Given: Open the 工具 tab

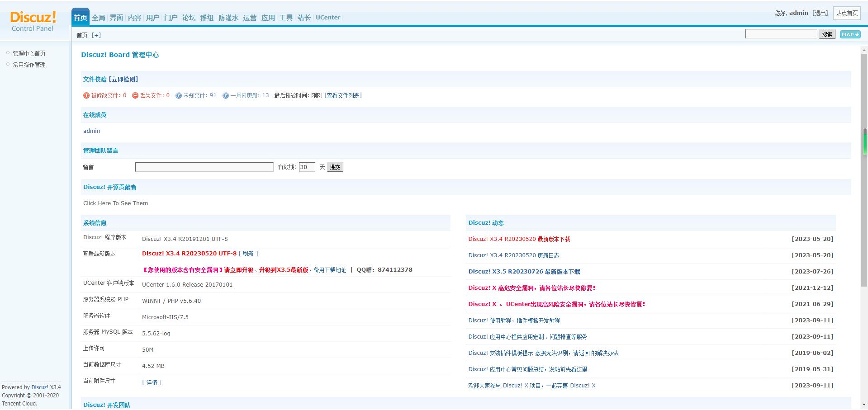Looking at the screenshot, I should pyautogui.click(x=286, y=18).
